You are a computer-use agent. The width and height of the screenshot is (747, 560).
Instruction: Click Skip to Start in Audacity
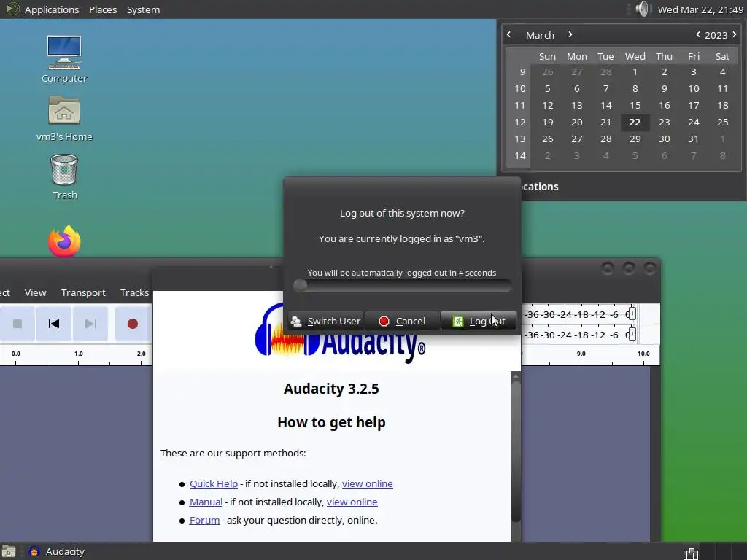click(x=54, y=324)
